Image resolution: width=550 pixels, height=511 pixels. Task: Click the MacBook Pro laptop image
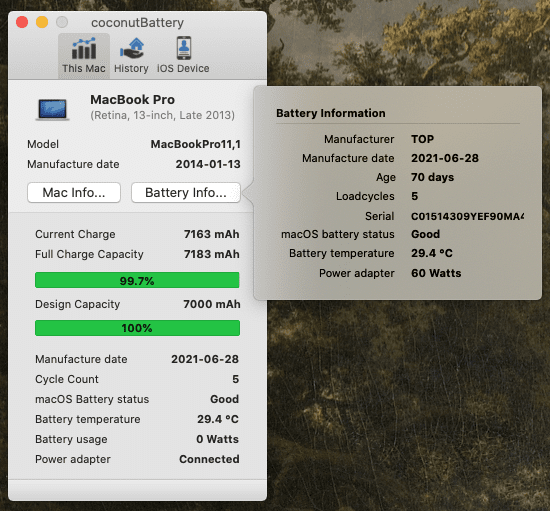(x=52, y=110)
